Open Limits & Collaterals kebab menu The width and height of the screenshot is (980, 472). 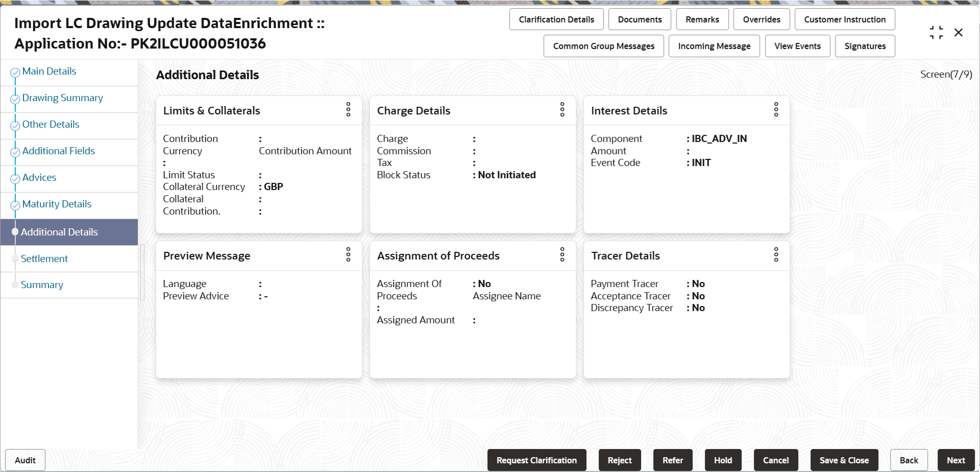click(x=348, y=109)
